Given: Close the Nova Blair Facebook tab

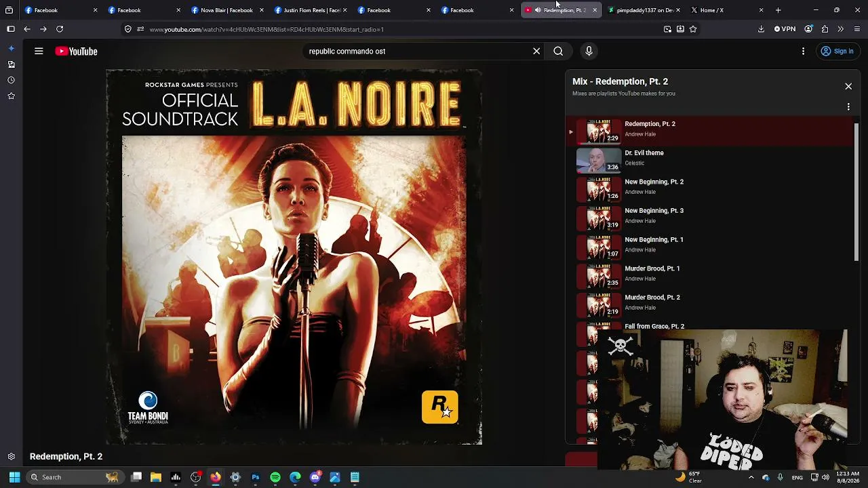Looking at the screenshot, I should (261, 10).
